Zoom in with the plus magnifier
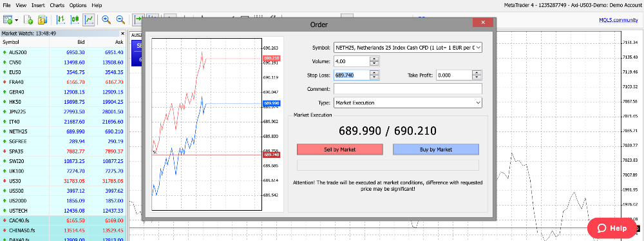The image size is (644, 241). [106, 19]
